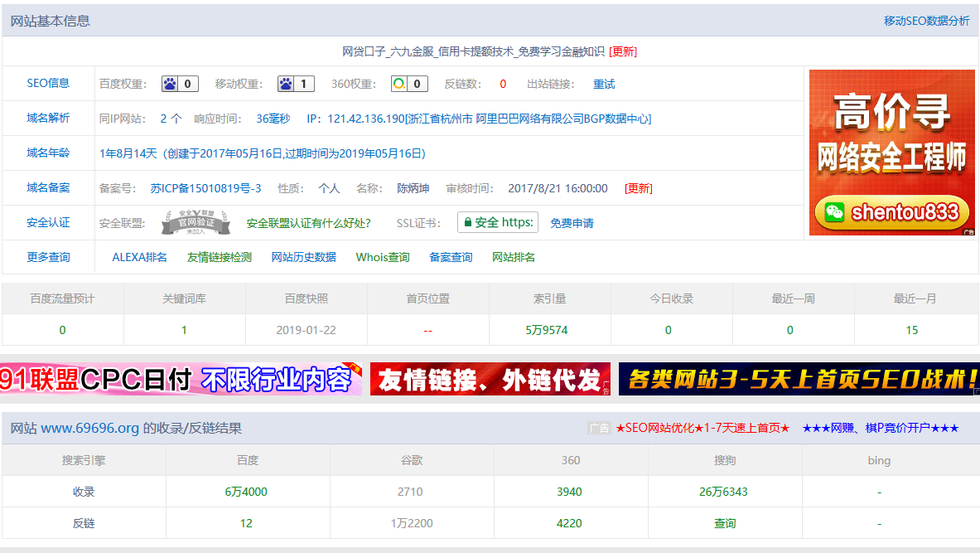Select 友情链接检测 in more queries
The image size is (980, 553).
pos(219,257)
